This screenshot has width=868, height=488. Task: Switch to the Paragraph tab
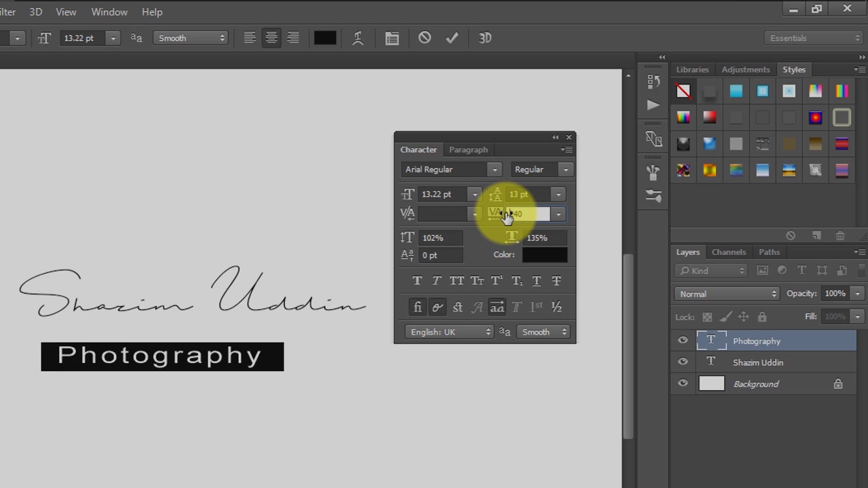pyautogui.click(x=468, y=150)
